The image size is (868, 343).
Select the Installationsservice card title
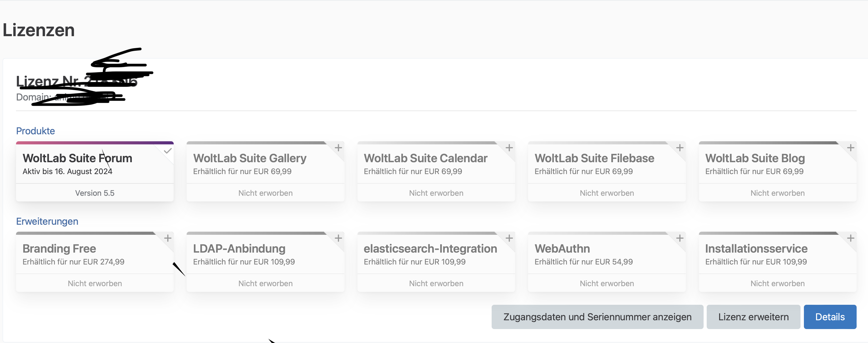756,249
